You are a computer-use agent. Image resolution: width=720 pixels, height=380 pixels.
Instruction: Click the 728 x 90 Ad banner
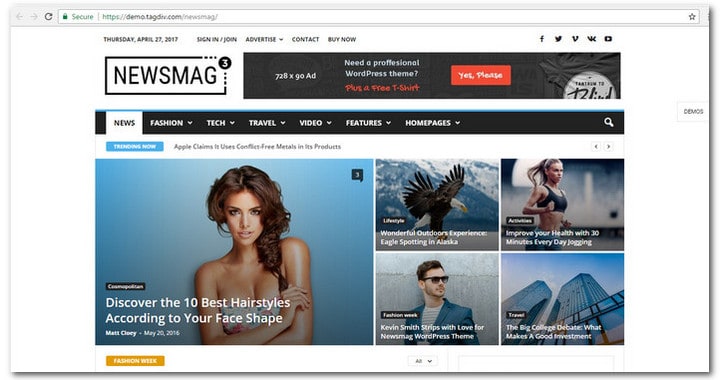[x=432, y=76]
